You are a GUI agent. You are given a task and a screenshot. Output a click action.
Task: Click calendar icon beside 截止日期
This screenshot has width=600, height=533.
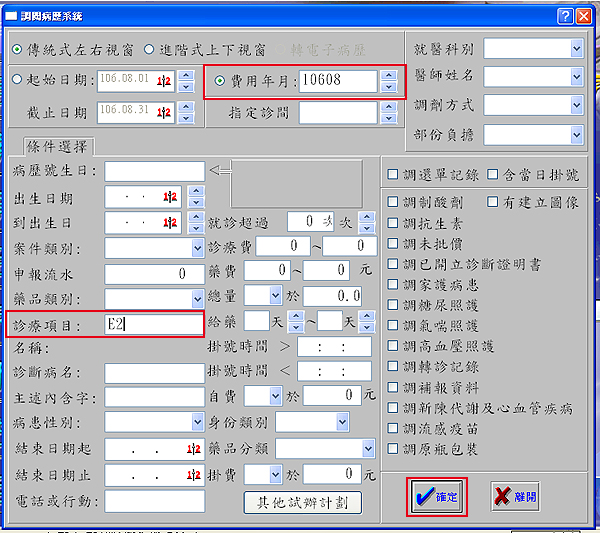pyautogui.click(x=166, y=111)
